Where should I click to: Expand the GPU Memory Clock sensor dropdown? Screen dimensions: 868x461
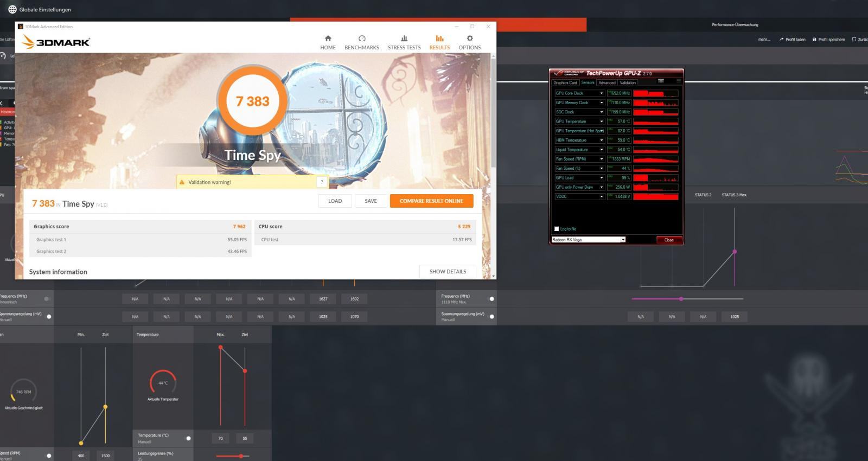click(601, 103)
